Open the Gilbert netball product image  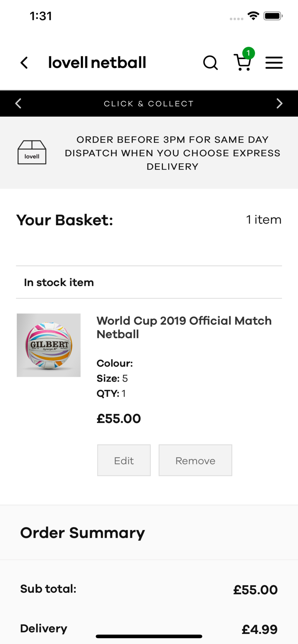click(49, 345)
